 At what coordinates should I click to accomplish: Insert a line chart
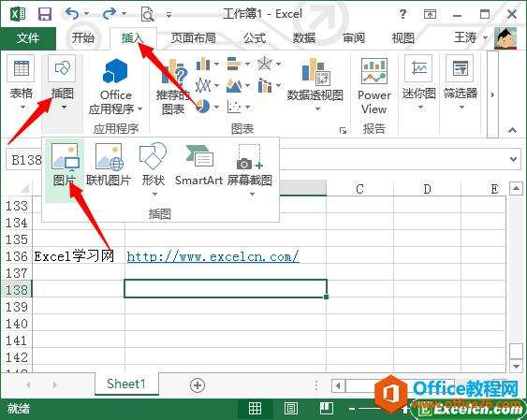coord(203,85)
